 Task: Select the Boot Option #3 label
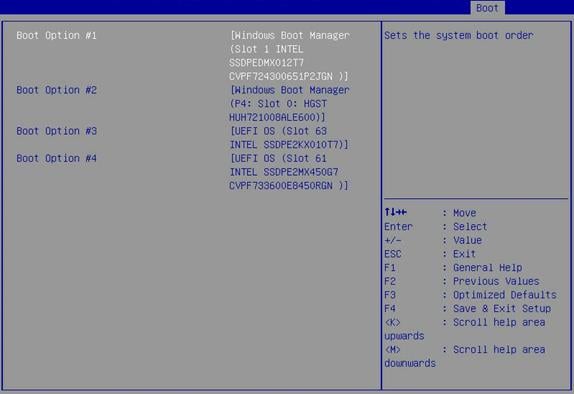pos(56,131)
